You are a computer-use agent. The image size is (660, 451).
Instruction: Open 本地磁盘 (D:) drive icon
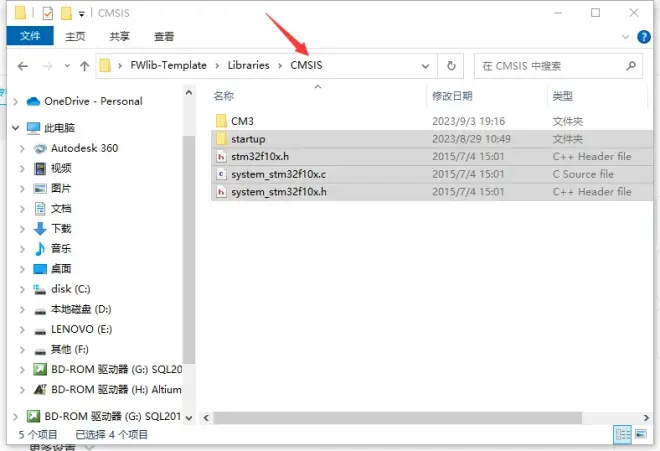click(x=40, y=312)
